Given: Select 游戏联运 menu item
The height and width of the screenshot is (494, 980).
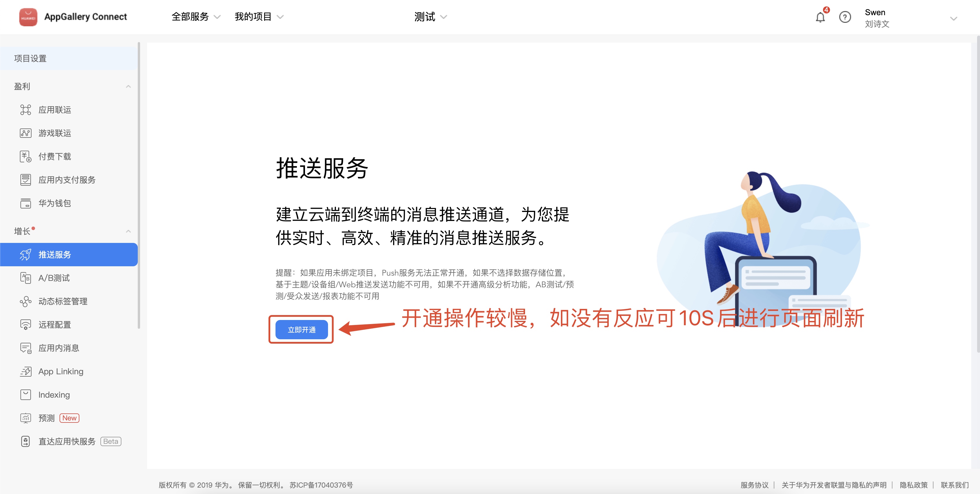Looking at the screenshot, I should pos(69,133).
